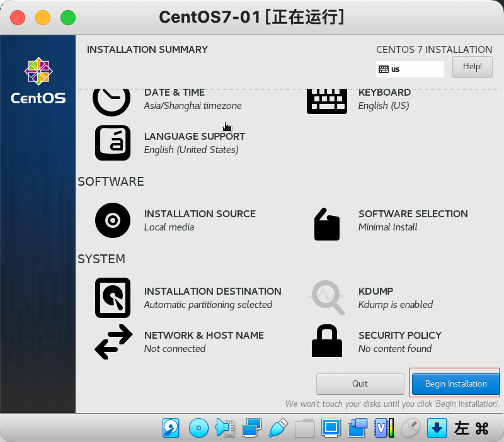
Task: Click the host key indicator '左 ⌘'
Action: pyautogui.click(x=471, y=428)
